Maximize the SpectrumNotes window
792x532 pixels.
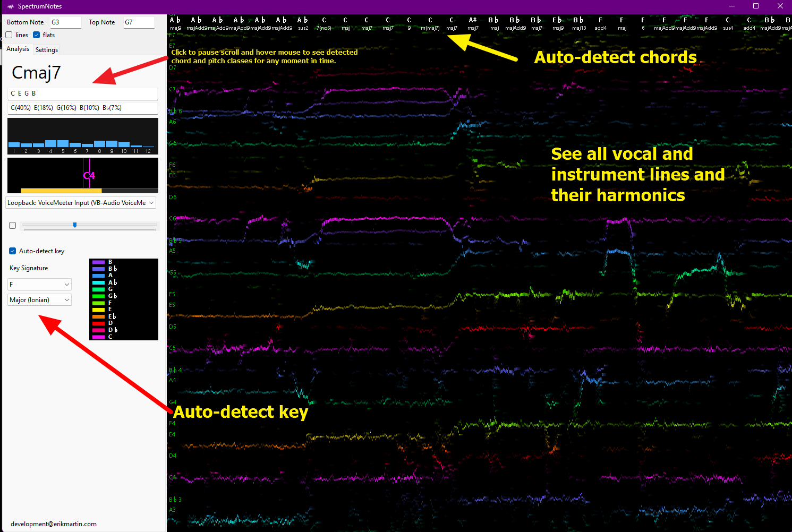[756, 6]
